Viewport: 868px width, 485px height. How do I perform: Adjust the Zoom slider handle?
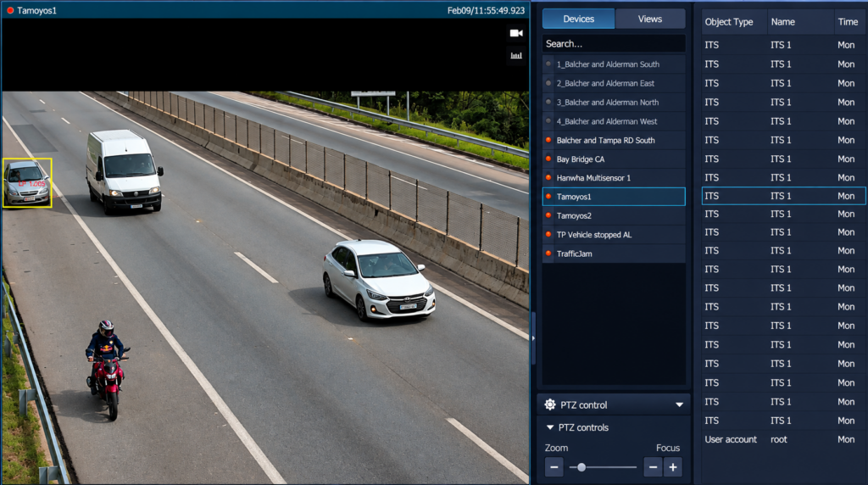(581, 467)
